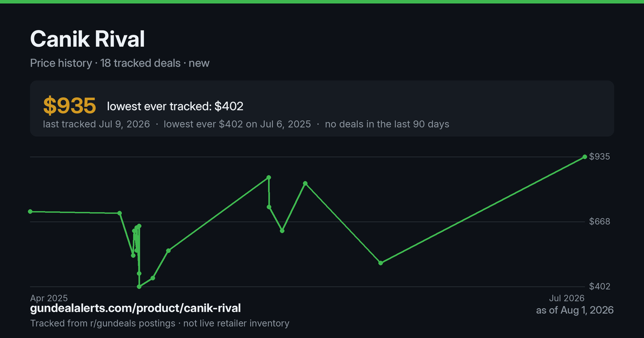Click 'no deals in the last 90 days'
The height and width of the screenshot is (338, 644).
tap(387, 124)
